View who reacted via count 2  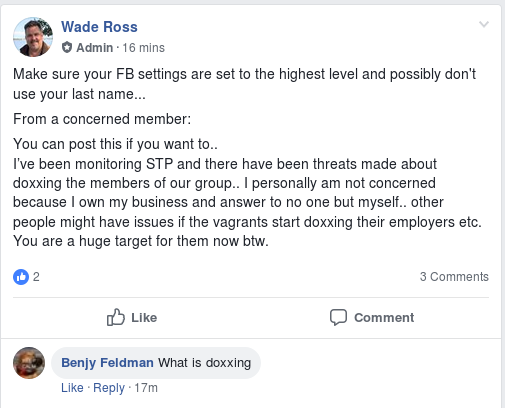click(x=36, y=277)
